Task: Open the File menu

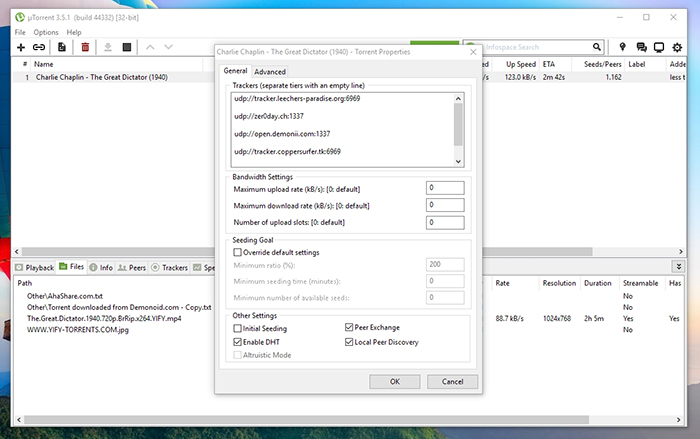Action: 20,32
